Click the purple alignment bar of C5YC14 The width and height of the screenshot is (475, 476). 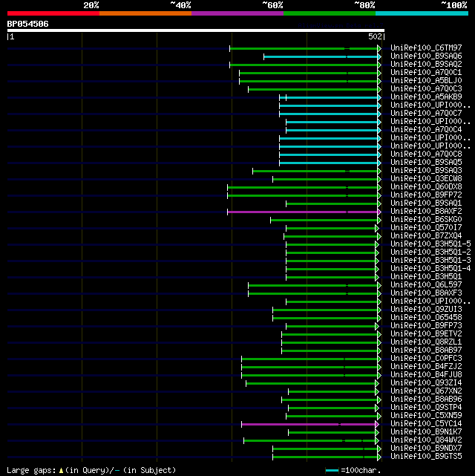click(308, 424)
